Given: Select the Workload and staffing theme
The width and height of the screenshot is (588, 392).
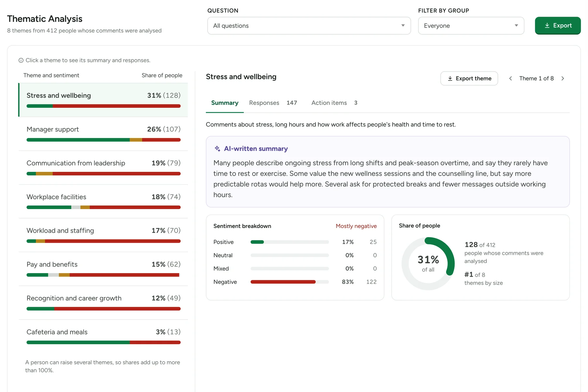Looking at the screenshot, I should (x=103, y=235).
